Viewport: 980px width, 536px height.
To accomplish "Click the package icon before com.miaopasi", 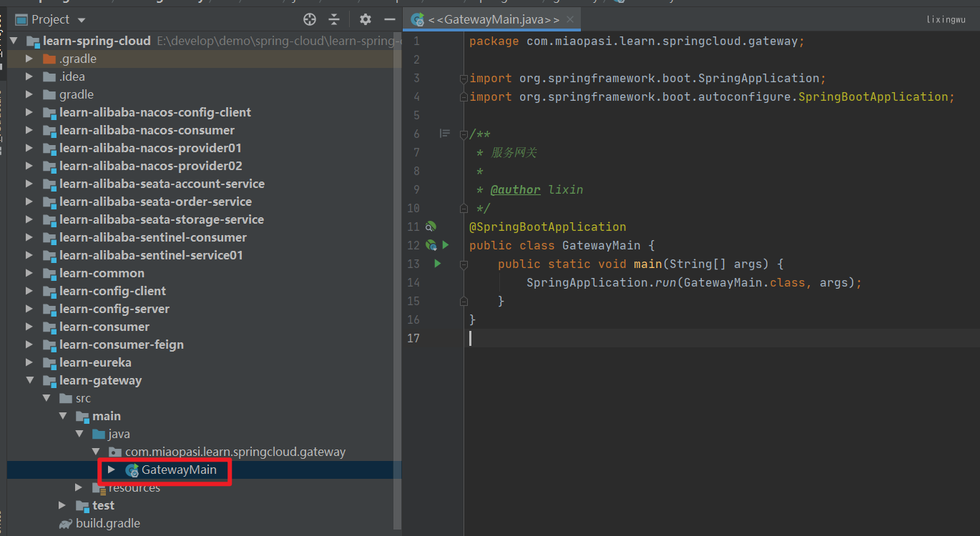I will (x=115, y=452).
